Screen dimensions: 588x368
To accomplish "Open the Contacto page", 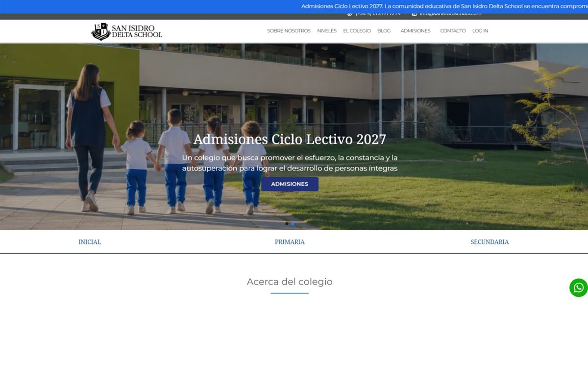I will tap(453, 31).
